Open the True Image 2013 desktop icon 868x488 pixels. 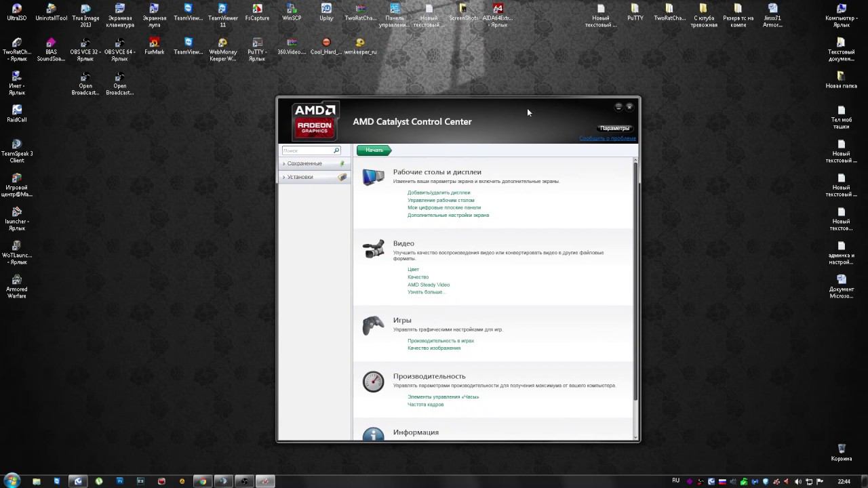coord(85,16)
